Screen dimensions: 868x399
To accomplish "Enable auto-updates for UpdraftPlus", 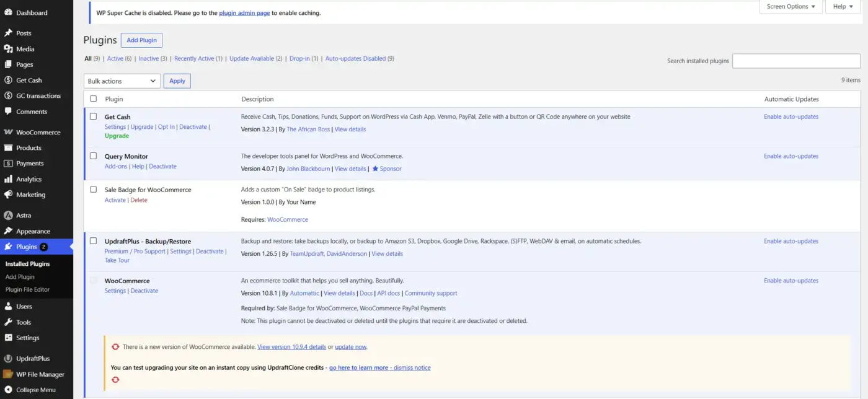I will click(791, 241).
